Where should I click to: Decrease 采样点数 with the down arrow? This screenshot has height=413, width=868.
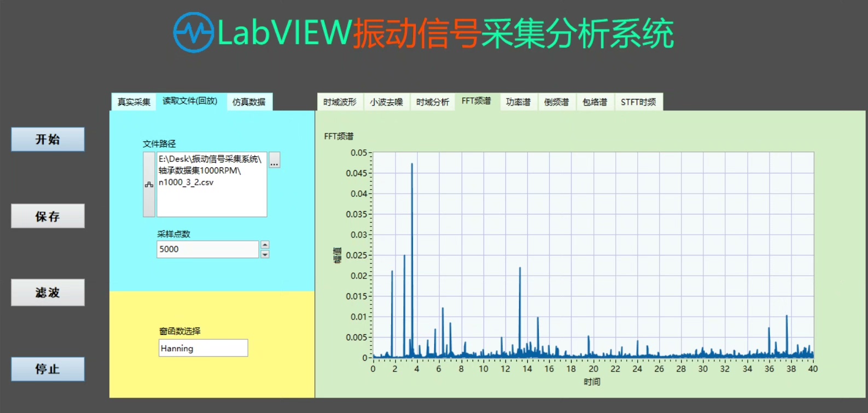(265, 254)
